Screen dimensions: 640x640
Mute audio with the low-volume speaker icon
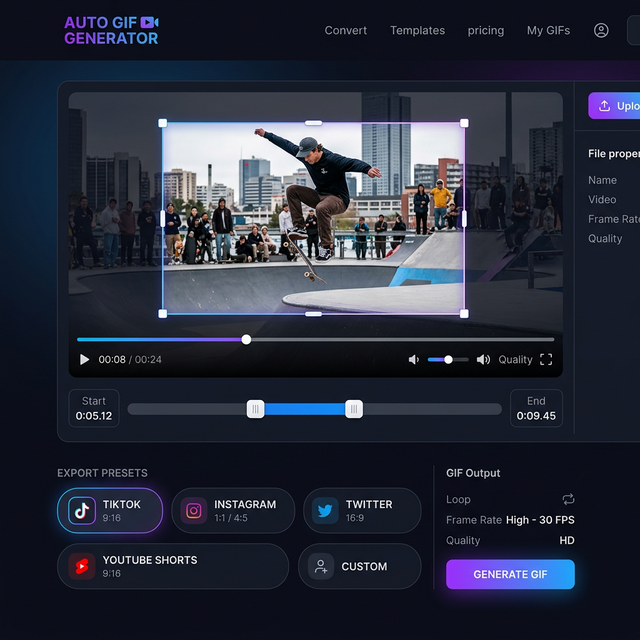coord(413,359)
